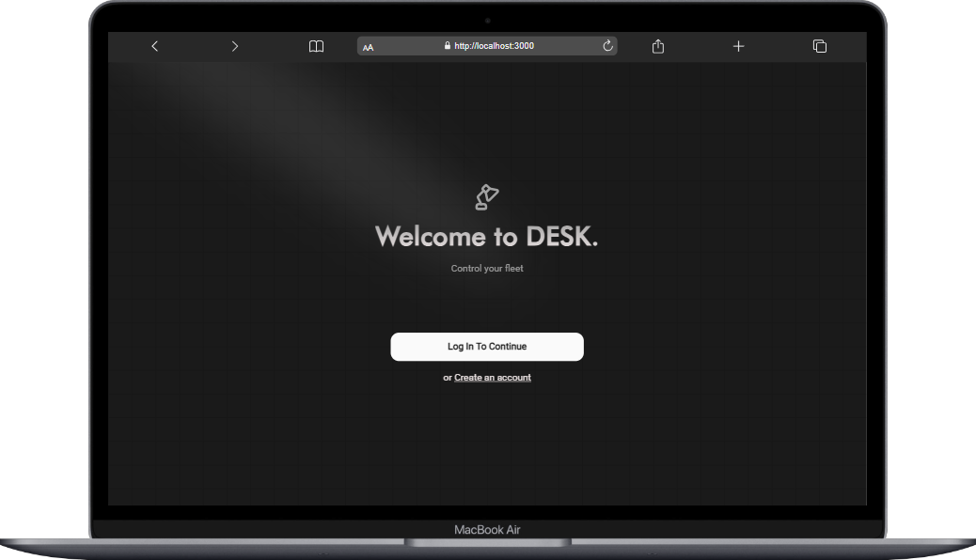Click the MacBook Air label below screen
This screenshot has width=976, height=560.
coord(487,530)
